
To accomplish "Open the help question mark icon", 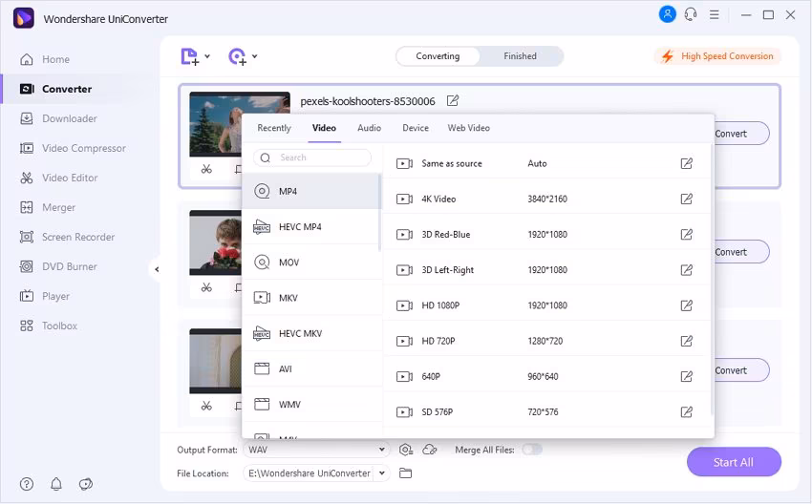I will (27, 484).
